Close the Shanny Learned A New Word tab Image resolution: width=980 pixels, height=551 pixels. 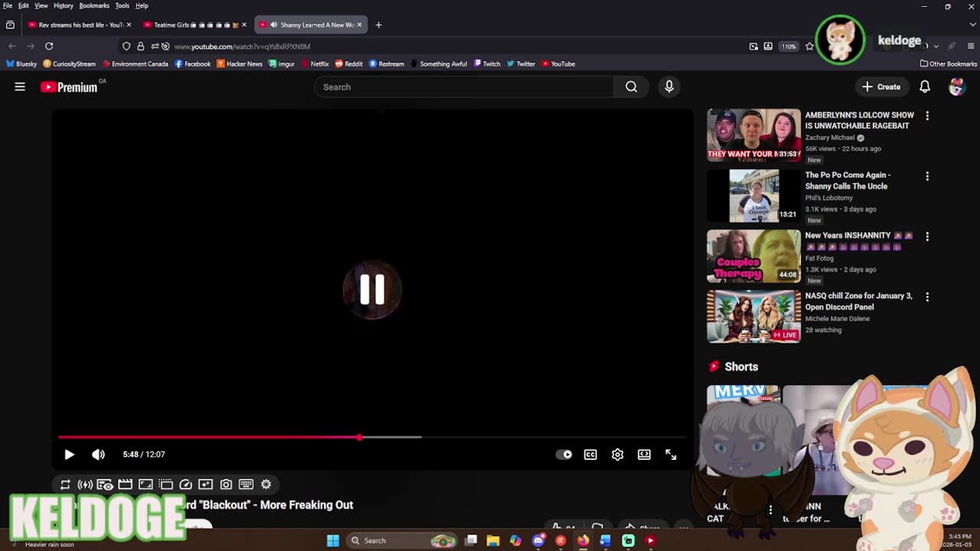coord(359,24)
